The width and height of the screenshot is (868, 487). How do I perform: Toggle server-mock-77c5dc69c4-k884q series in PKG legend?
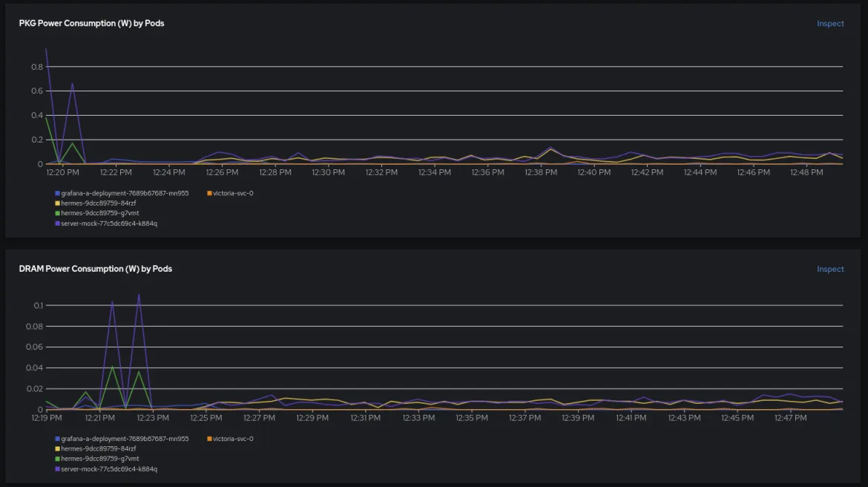pyautogui.click(x=109, y=223)
